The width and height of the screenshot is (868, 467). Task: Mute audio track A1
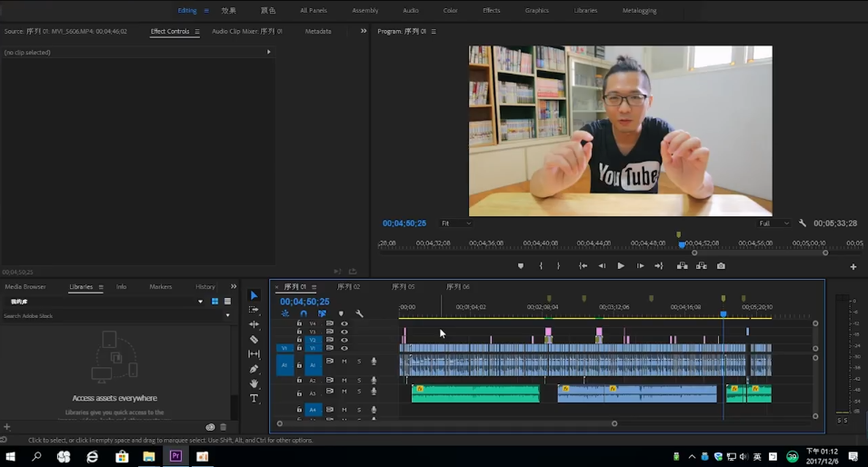coord(344,362)
